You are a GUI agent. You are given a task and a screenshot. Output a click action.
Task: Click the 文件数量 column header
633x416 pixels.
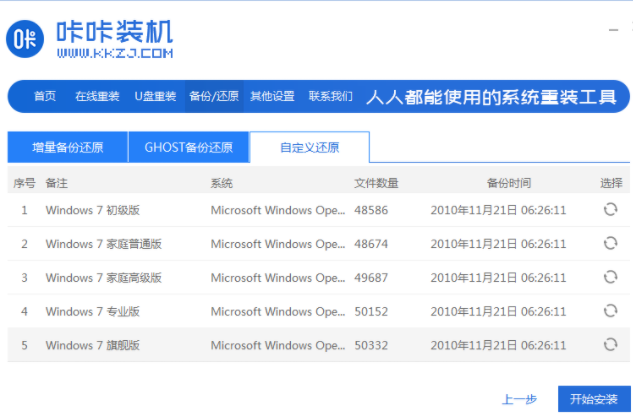pos(376,183)
